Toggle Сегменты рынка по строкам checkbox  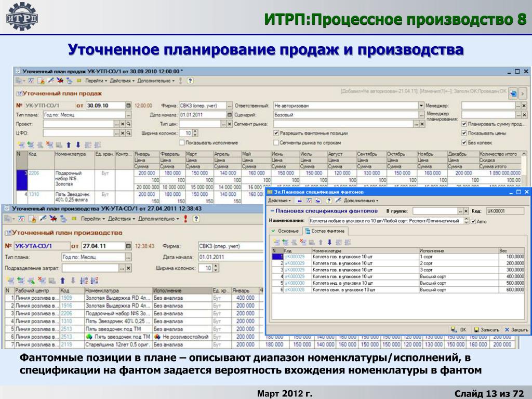tap(276, 142)
